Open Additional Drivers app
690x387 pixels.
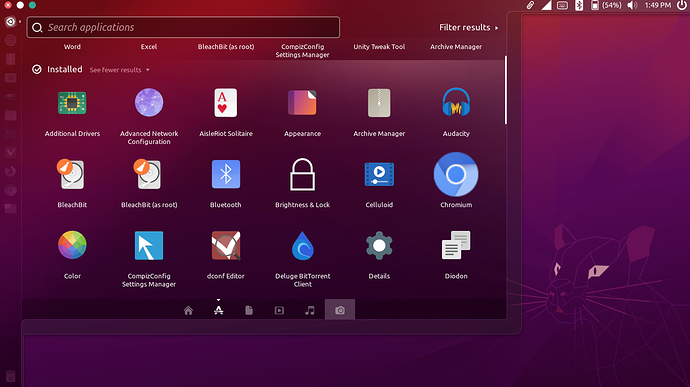click(x=72, y=103)
